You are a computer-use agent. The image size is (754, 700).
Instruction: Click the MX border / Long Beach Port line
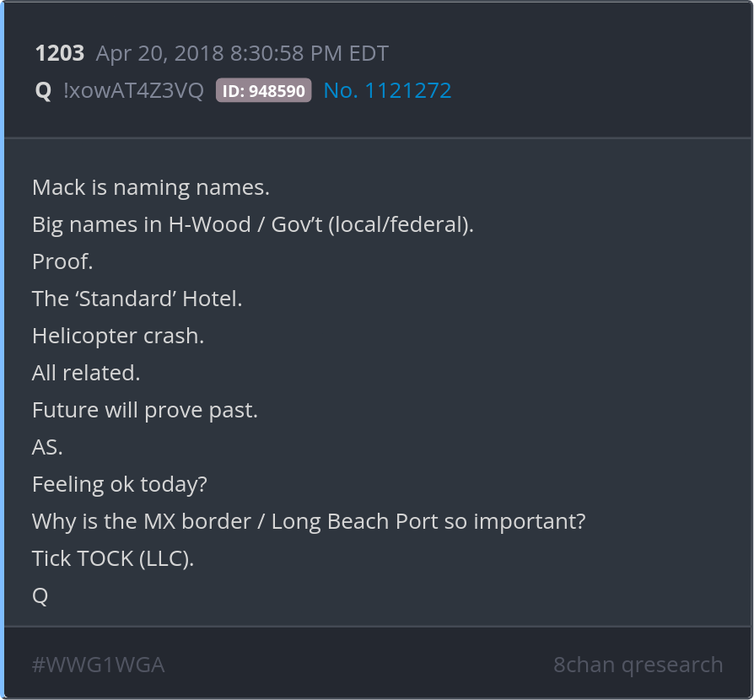pyautogui.click(x=309, y=522)
